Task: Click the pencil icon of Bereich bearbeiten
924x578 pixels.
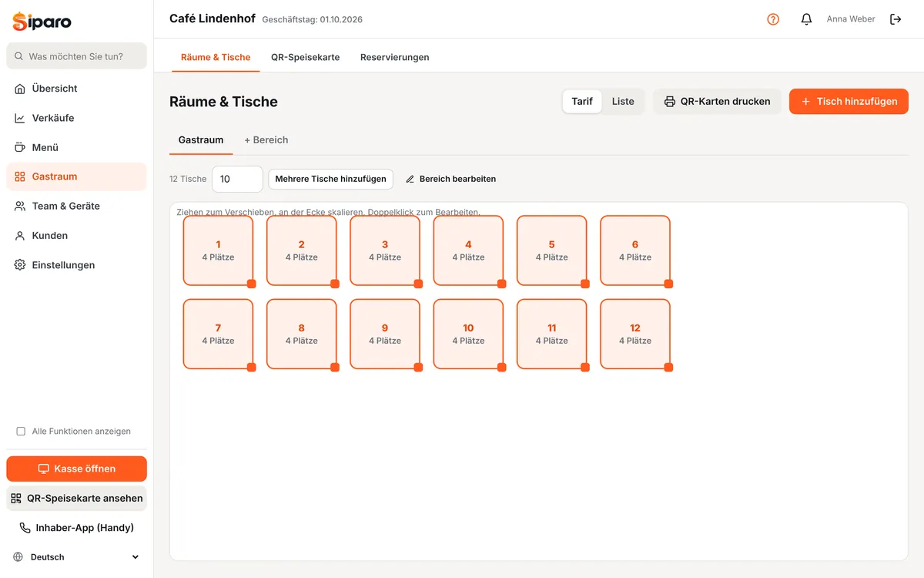Action: tap(410, 179)
